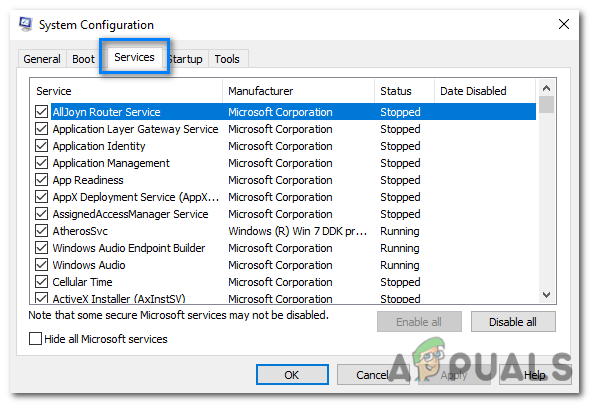This screenshot has width=590, height=404.
Task: Disable App Readiness service checkbox
Action: (41, 180)
